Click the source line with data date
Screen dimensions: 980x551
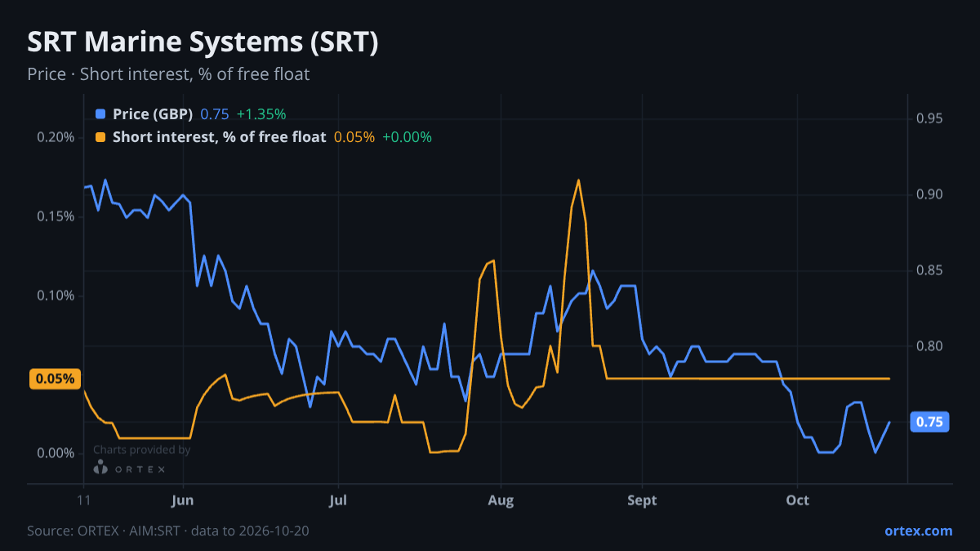coord(167,531)
